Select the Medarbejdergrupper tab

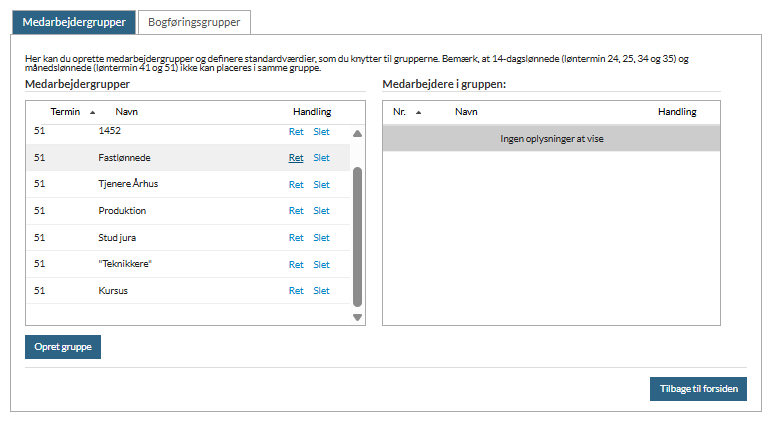(74, 22)
